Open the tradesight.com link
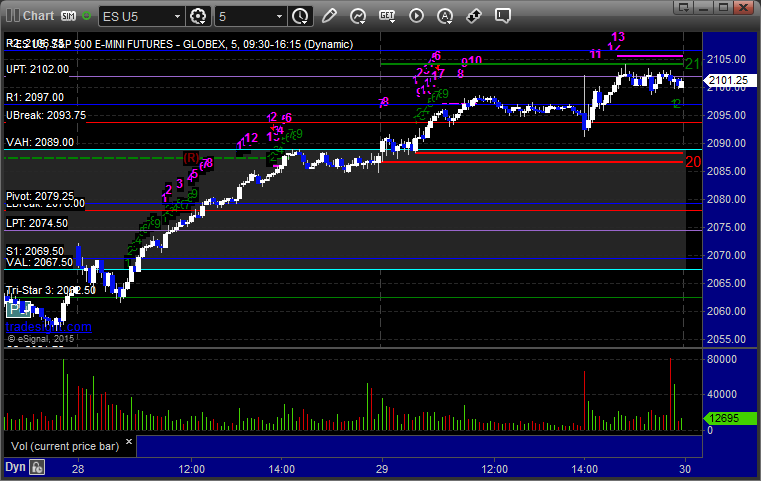Viewport: 761px width, 481px height. [49, 327]
